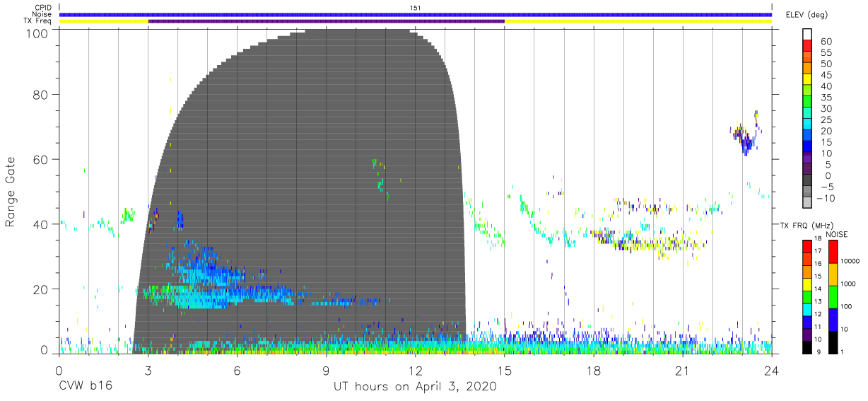Click the red 17–18 MHz segment of TX FRQ colorbar

click(x=807, y=245)
